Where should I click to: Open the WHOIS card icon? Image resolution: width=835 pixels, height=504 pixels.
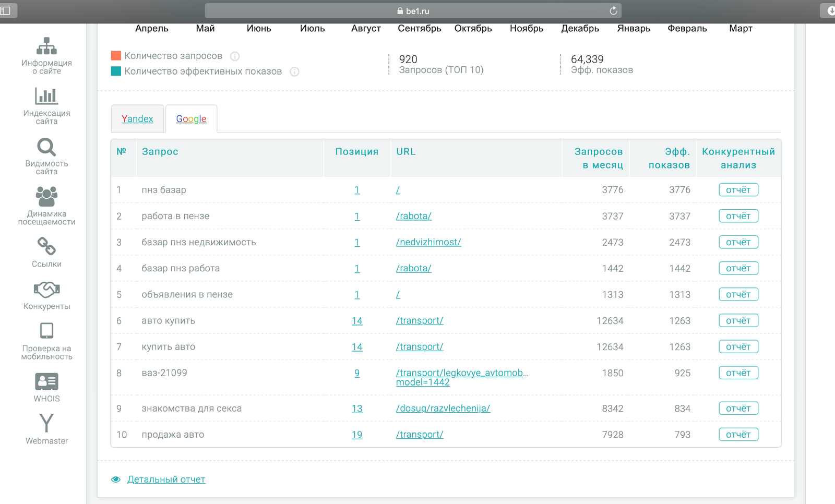[x=46, y=382]
